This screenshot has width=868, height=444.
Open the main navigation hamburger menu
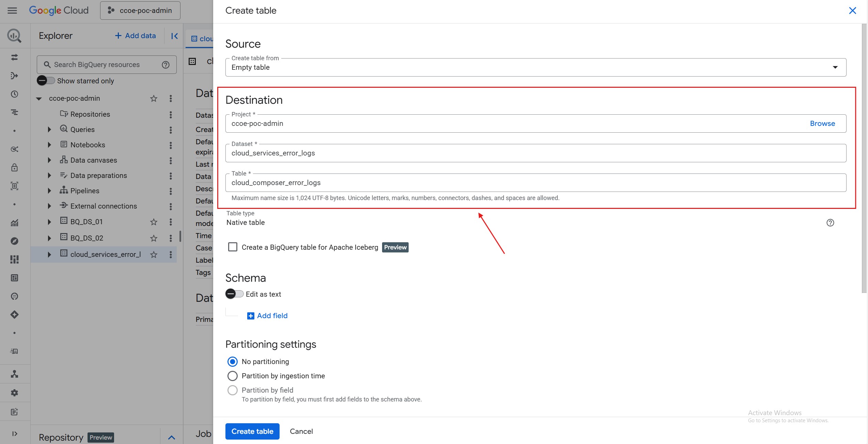tap(12, 11)
